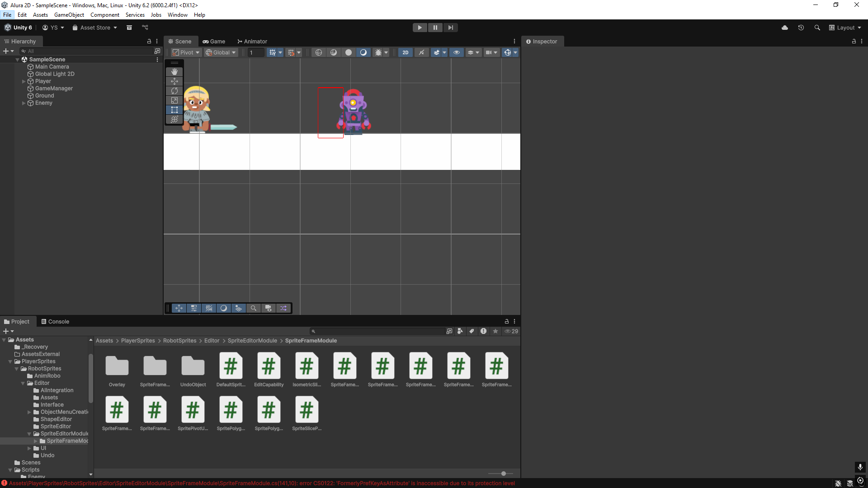Open Unity Cloud icon in top toolbar
Image resolution: width=868 pixels, height=488 pixels.
(x=785, y=28)
